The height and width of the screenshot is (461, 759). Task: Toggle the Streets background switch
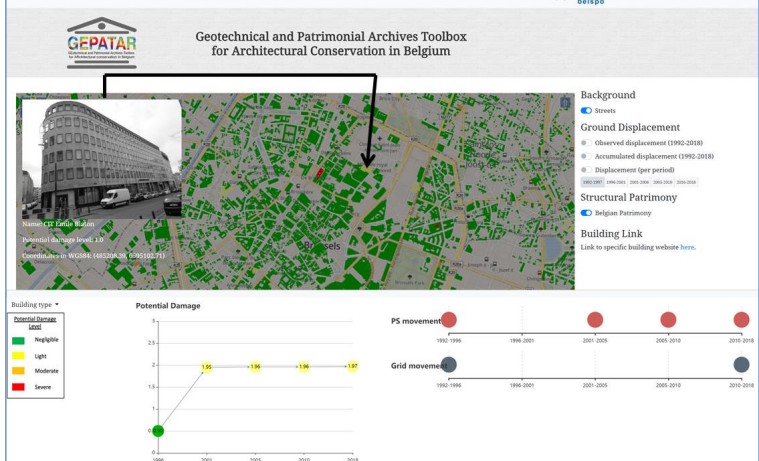pos(586,111)
